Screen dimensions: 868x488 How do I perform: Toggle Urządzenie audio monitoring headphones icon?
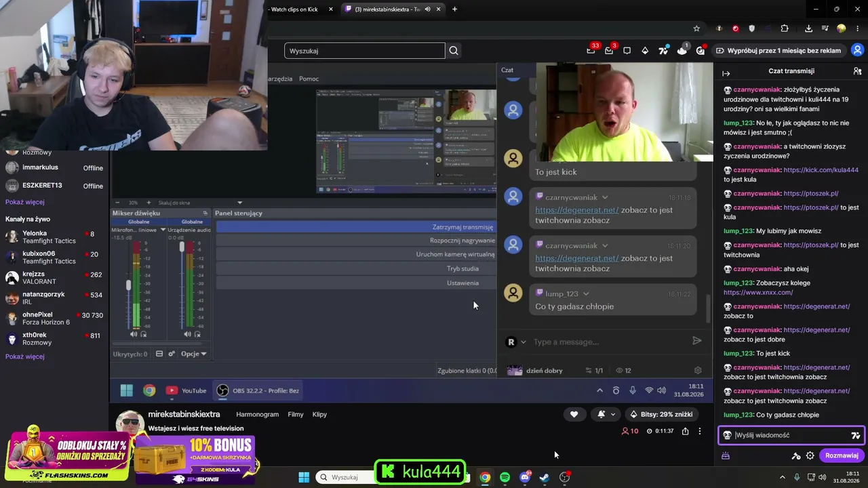197,334
